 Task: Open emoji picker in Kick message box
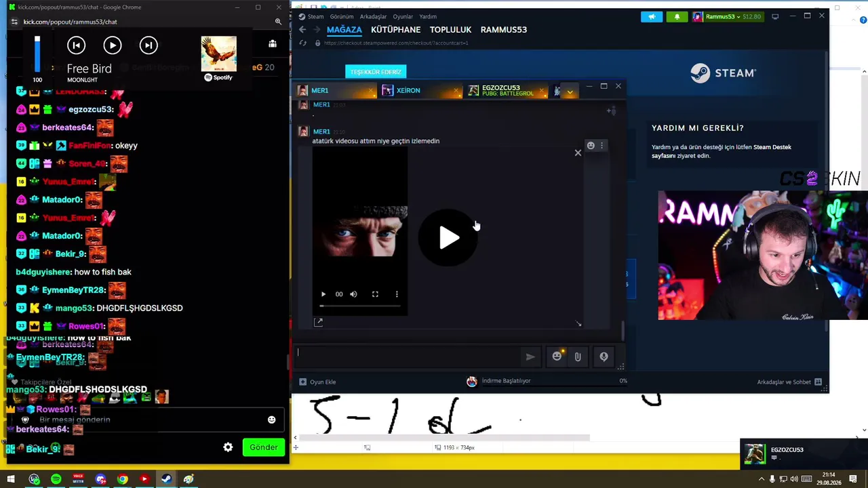pos(271,420)
